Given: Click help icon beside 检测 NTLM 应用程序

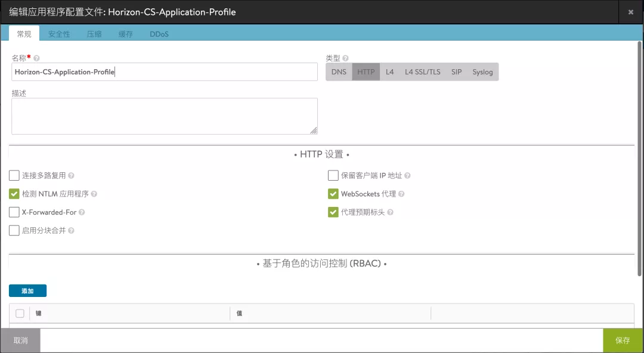Looking at the screenshot, I should click(94, 194).
